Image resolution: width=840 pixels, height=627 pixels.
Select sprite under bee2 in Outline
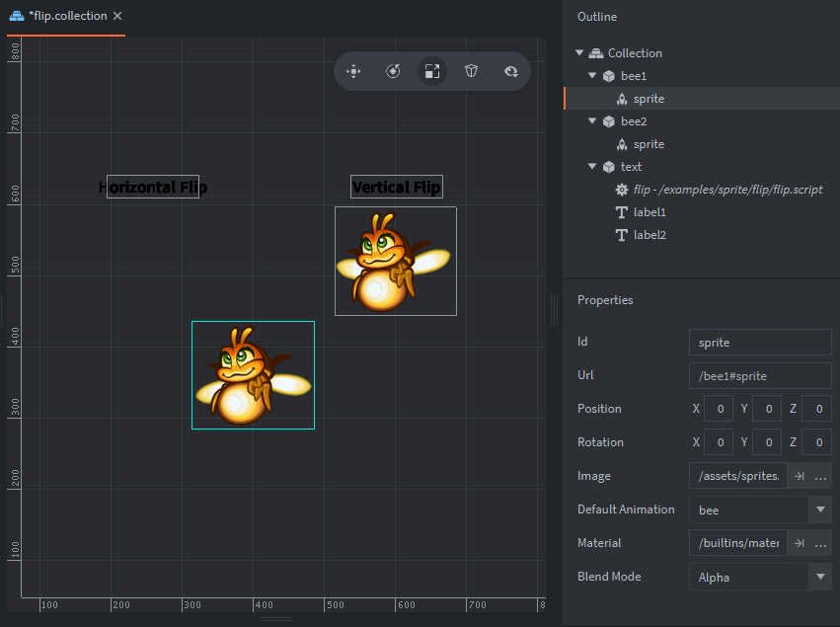click(649, 144)
